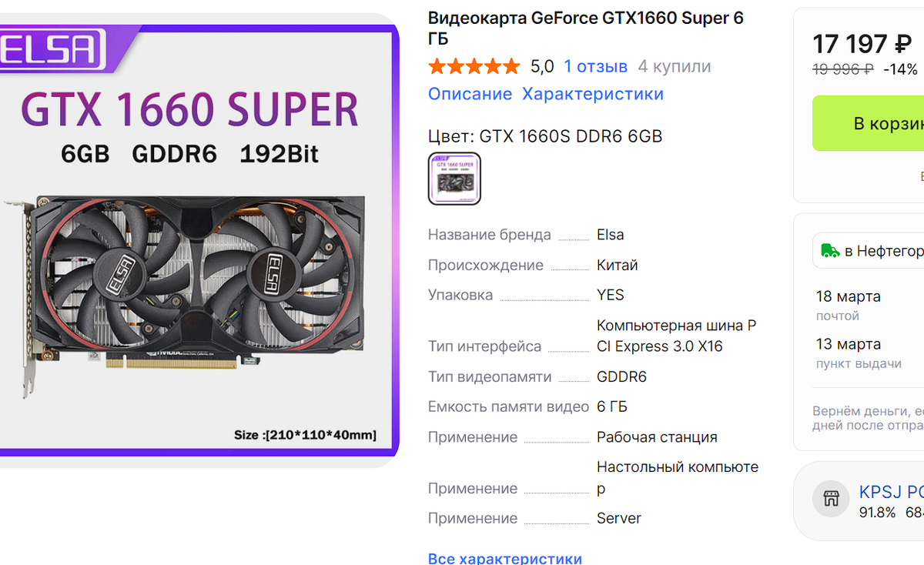This screenshot has height=565, width=924.
Task: Click the "4 купили" purchases count
Action: [675, 66]
